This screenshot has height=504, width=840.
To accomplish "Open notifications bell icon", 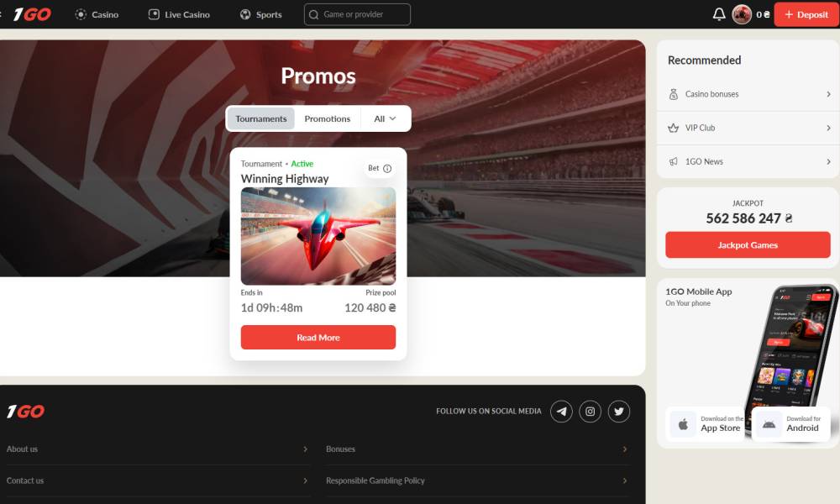I will (x=719, y=14).
